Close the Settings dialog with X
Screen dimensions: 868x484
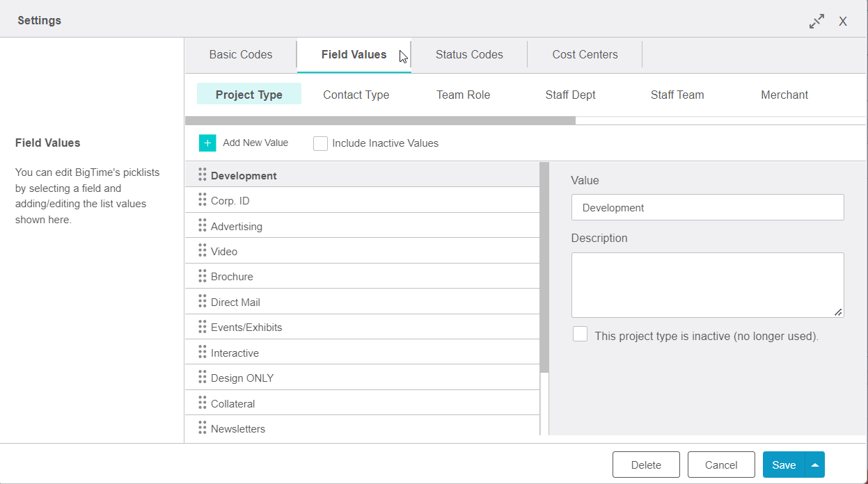[842, 22]
